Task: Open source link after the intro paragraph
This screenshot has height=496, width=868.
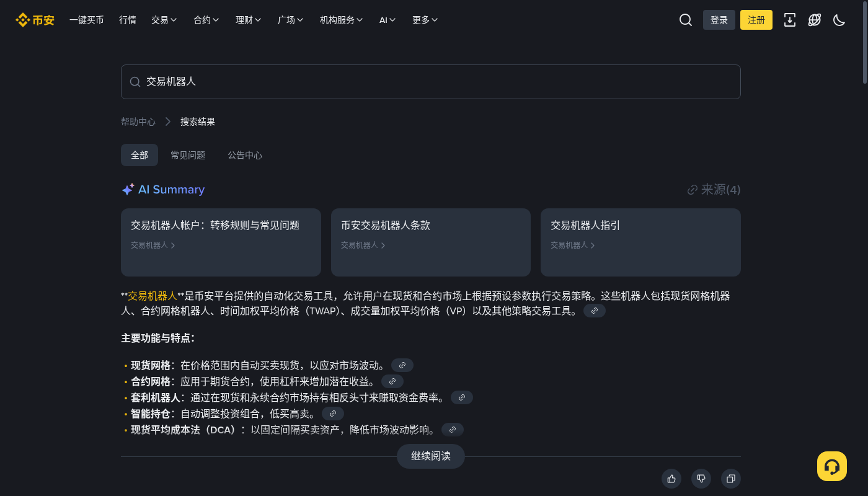Action: pyautogui.click(x=595, y=311)
